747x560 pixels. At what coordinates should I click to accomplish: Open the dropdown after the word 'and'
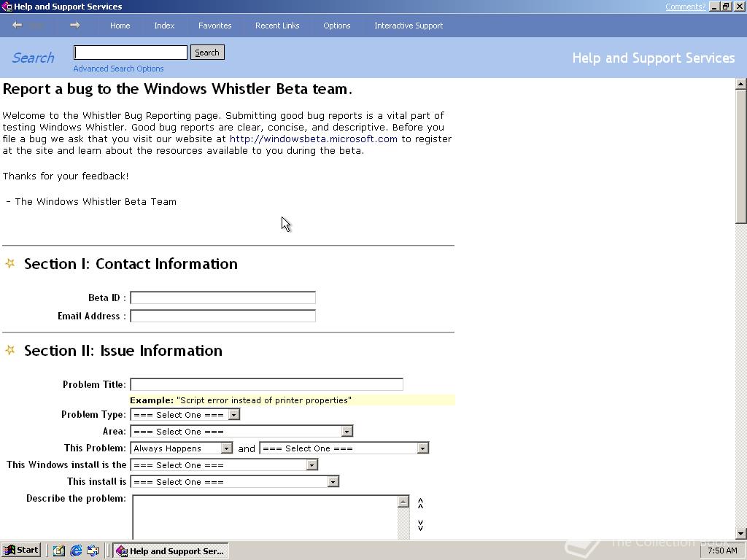[422, 448]
